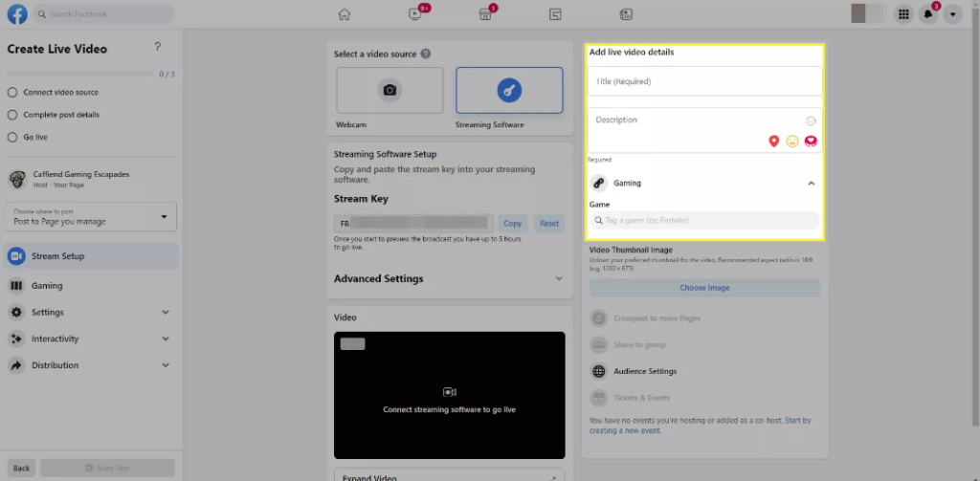This screenshot has height=481, width=980.
Task: Open Stream Setup in sidebar
Action: (x=91, y=256)
